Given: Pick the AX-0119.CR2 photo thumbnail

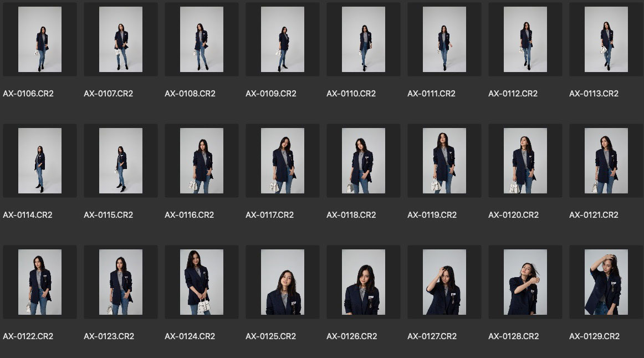Looking at the screenshot, I should [444, 161].
